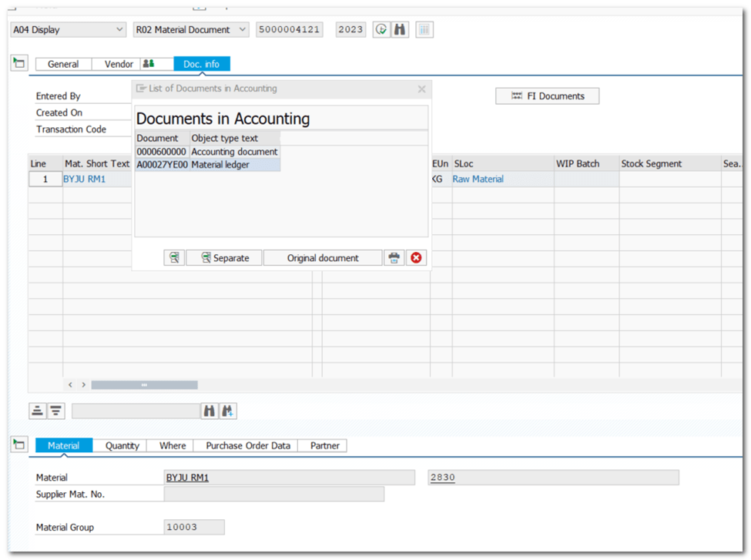Click the Original document button

[x=323, y=258]
